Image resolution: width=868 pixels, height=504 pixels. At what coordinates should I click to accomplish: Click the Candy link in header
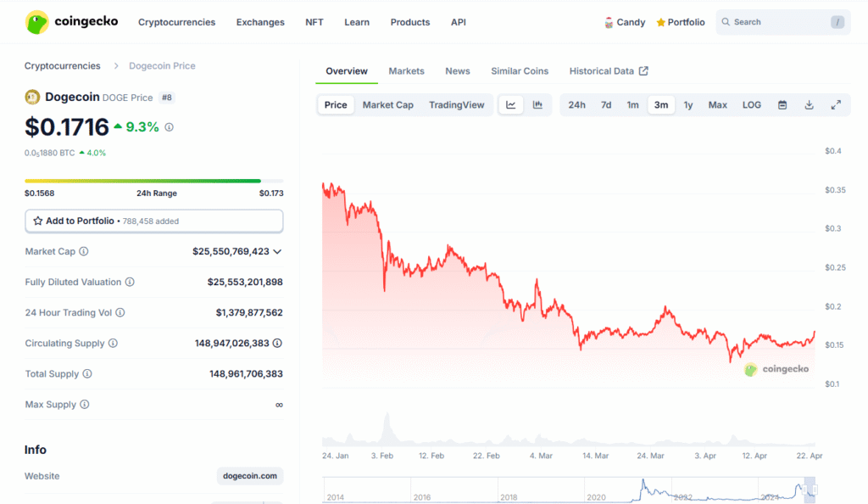[x=625, y=23]
